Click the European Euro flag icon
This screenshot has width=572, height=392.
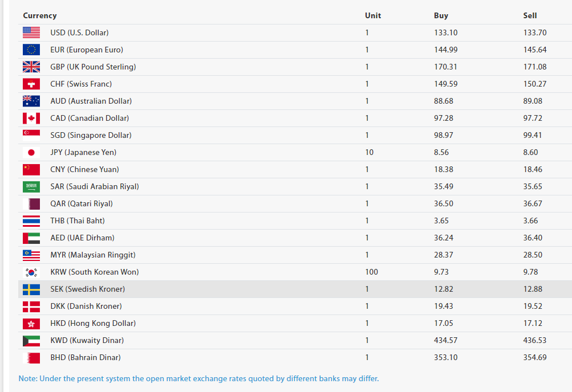tap(31, 50)
